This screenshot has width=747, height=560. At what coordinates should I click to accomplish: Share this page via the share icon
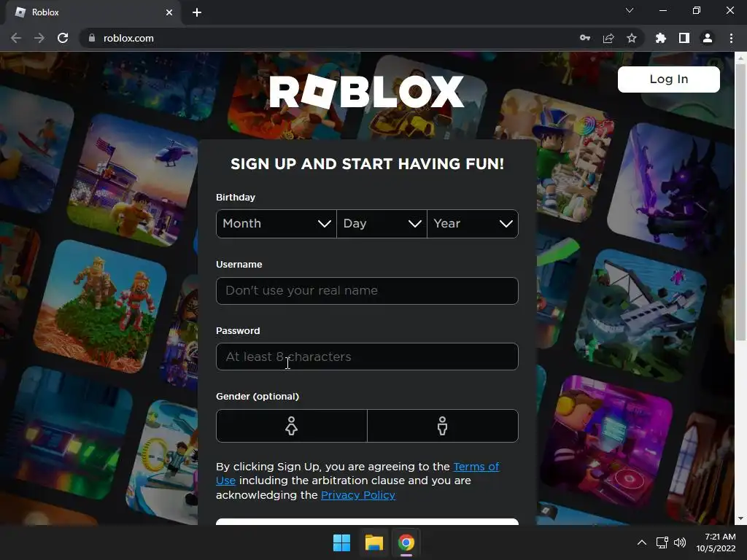tap(608, 38)
